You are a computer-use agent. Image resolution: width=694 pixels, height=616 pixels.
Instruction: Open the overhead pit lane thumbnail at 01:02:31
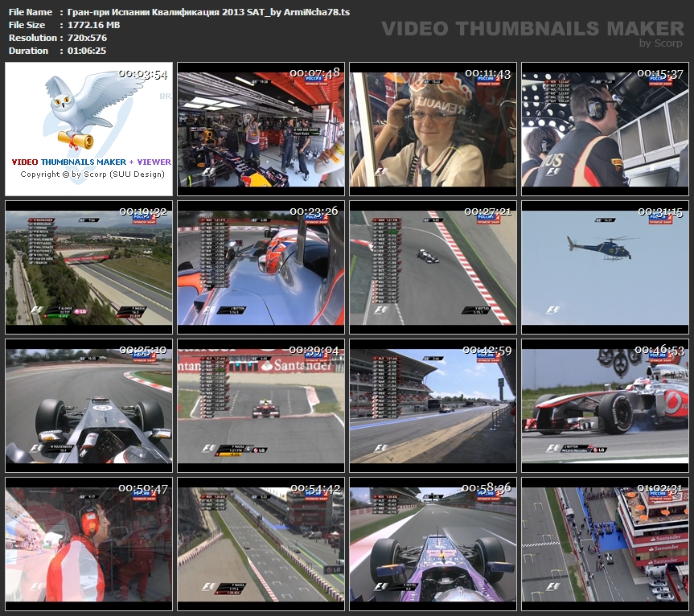click(605, 544)
